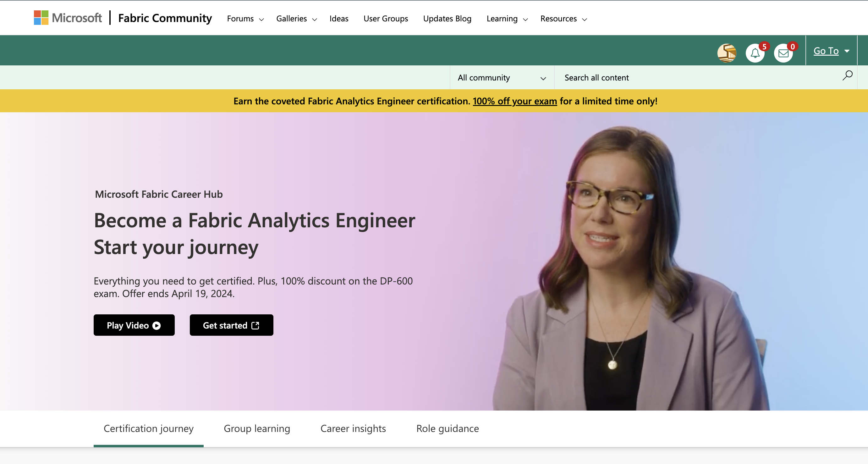Open the Updates Blog link
This screenshot has height=464, width=868.
pyautogui.click(x=447, y=19)
